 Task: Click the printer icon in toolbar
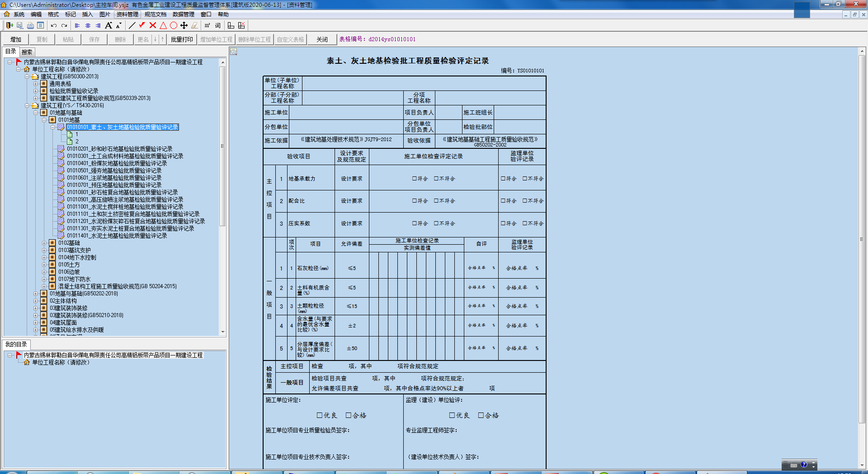[30, 26]
